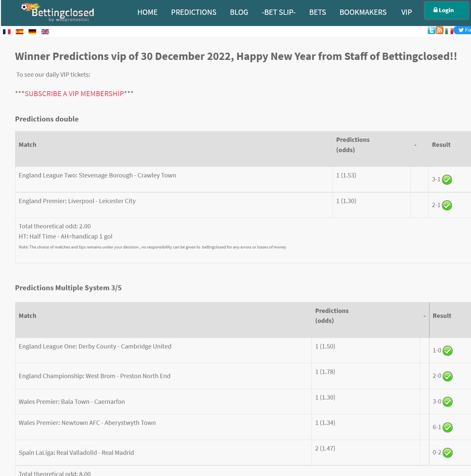Click the green check beside Liverpool 2-1 result
Image resolution: width=471 pixels, height=476 pixels.
click(x=447, y=205)
